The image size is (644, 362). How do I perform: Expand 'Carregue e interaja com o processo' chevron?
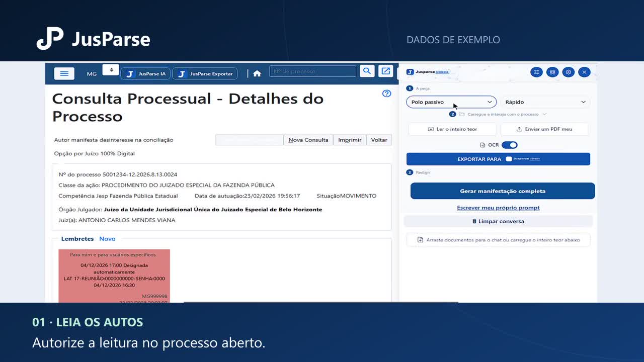click(544, 115)
